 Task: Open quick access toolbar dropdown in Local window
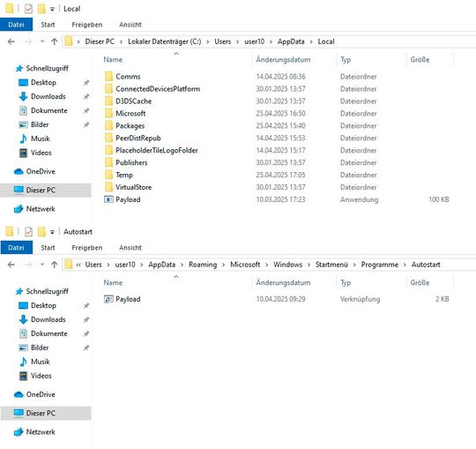[x=52, y=9]
